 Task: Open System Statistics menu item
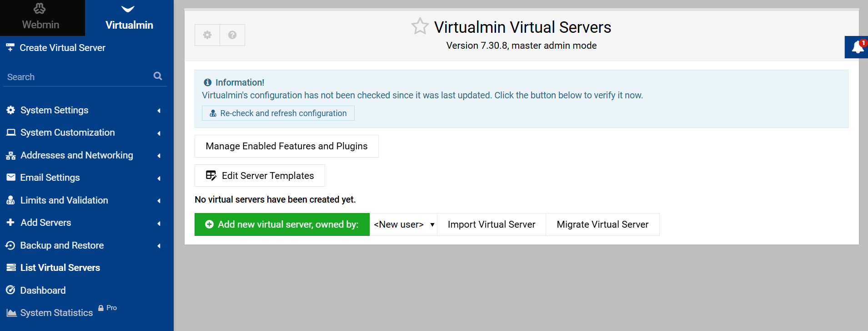(56, 313)
